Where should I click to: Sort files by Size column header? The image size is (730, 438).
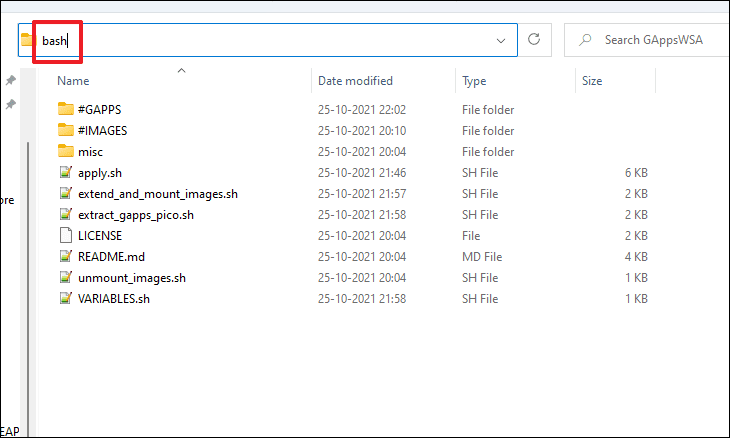click(x=592, y=81)
